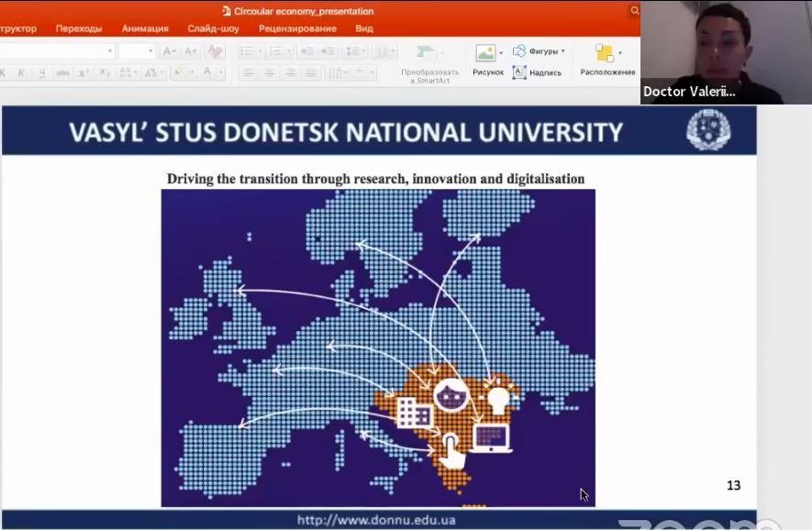Toggle subscript formatting
The image size is (812, 530).
tap(105, 72)
